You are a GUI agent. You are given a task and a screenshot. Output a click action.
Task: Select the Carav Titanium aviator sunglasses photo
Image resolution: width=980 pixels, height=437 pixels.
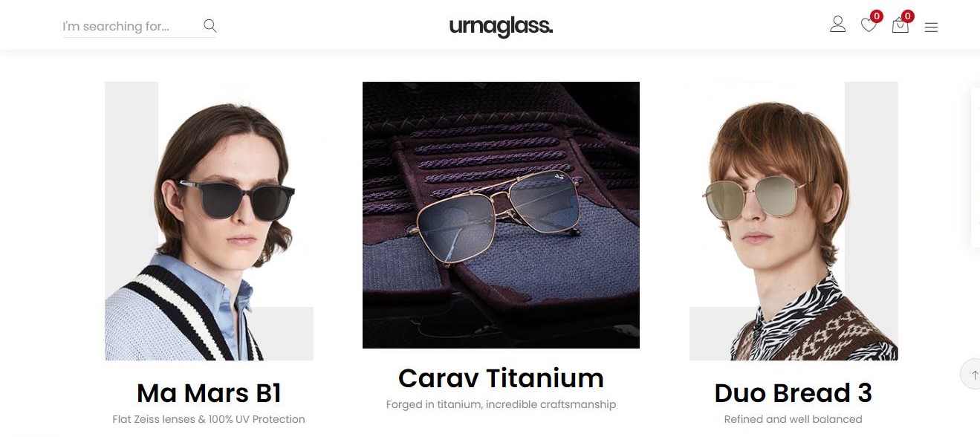pos(501,215)
